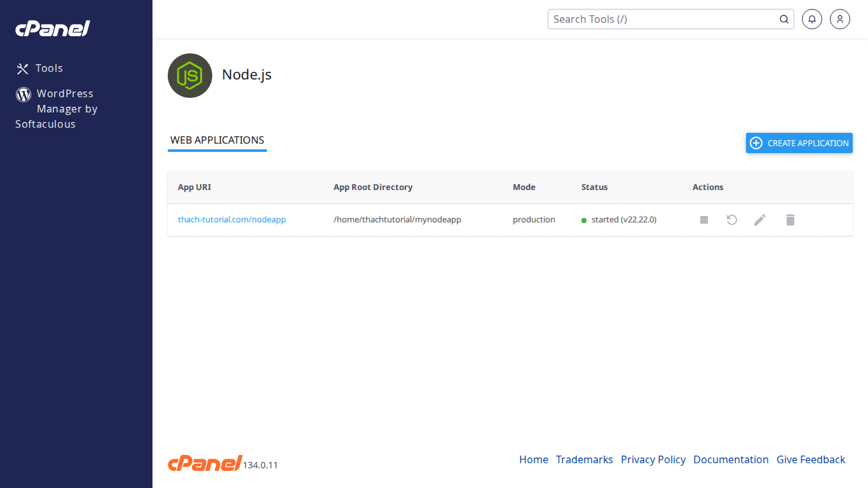This screenshot has height=488, width=868.
Task: Open Privacy Policy footer link
Action: point(653,459)
